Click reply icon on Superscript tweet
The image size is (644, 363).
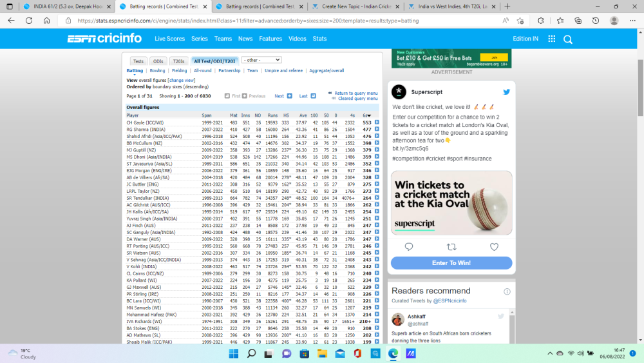tap(409, 247)
